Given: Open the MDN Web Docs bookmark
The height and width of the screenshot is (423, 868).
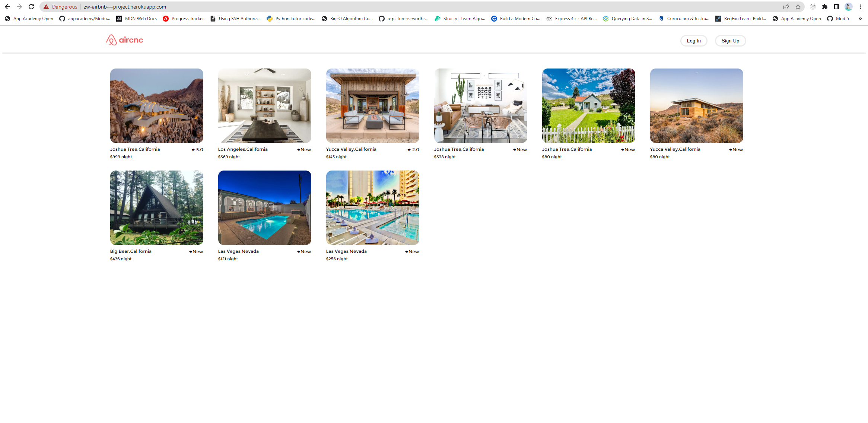Looking at the screenshot, I should coord(137,19).
